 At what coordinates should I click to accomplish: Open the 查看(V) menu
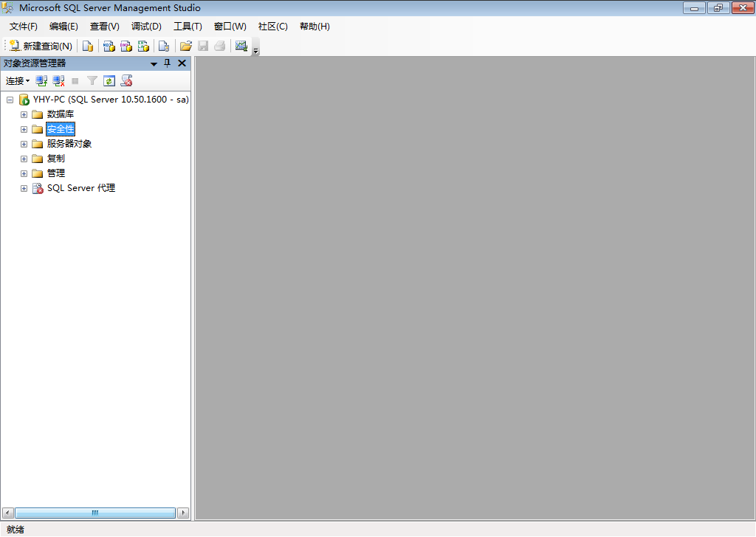(x=105, y=27)
